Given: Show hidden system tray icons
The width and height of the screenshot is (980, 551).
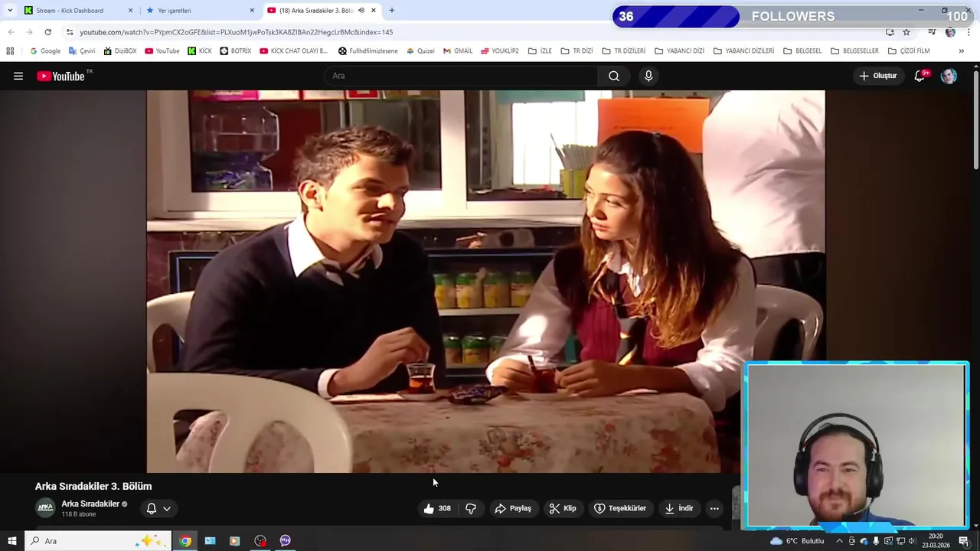Looking at the screenshot, I should pos(839,541).
